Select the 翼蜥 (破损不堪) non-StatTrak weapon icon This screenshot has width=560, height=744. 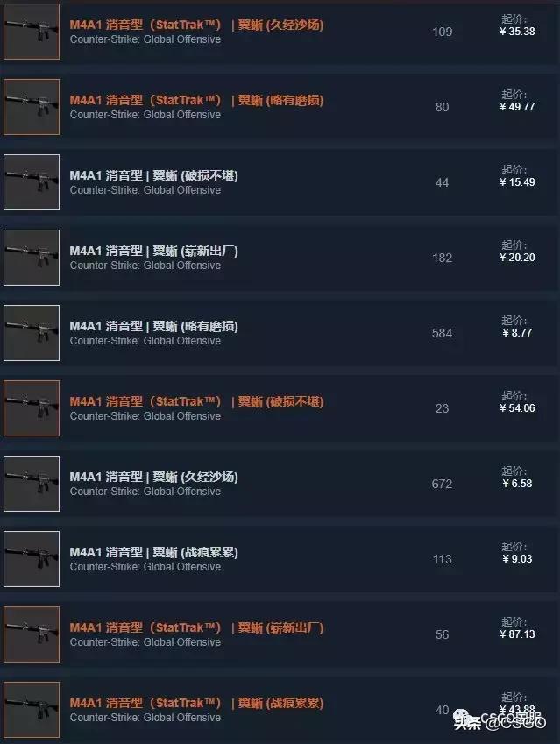(32, 182)
